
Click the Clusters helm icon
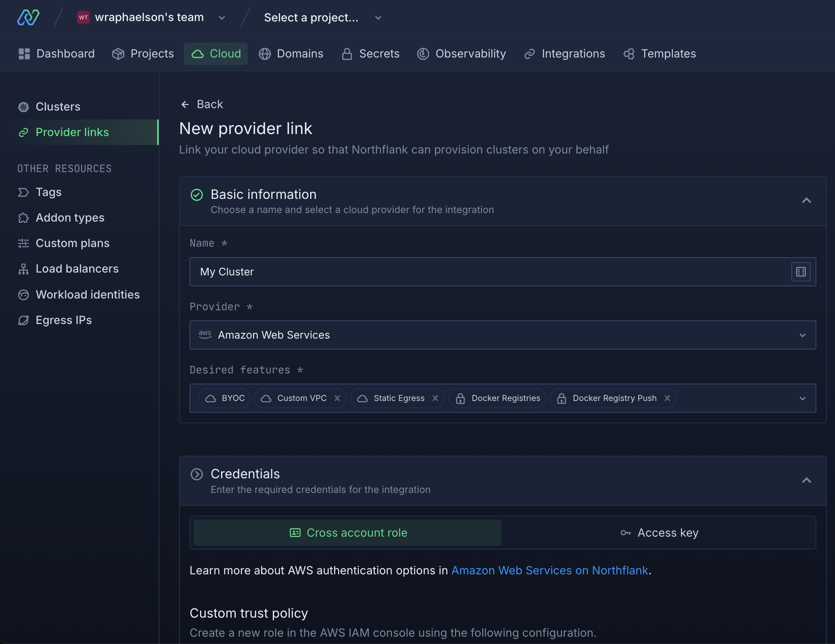pyautogui.click(x=23, y=107)
